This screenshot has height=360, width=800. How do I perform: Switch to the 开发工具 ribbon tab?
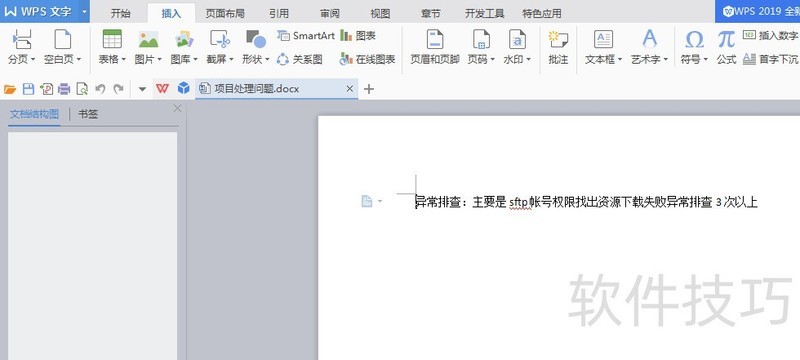(484, 13)
